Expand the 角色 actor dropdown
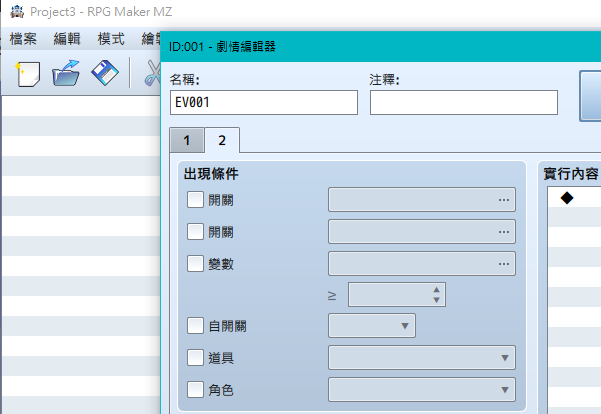 tap(422, 389)
